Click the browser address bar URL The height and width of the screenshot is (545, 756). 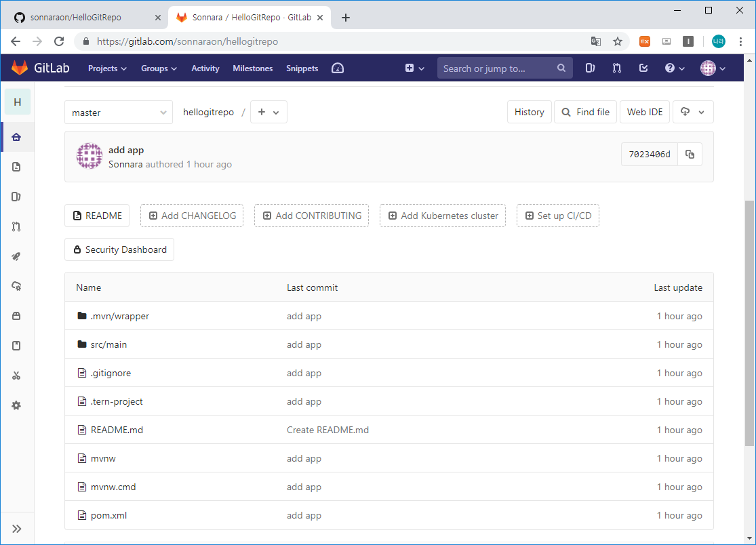pyautogui.click(x=187, y=41)
